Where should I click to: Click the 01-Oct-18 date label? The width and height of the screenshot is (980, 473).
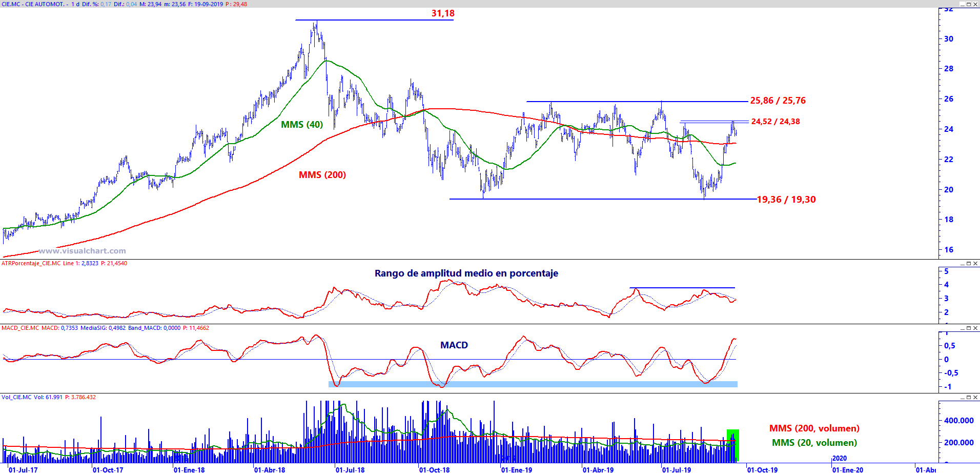[x=434, y=469]
